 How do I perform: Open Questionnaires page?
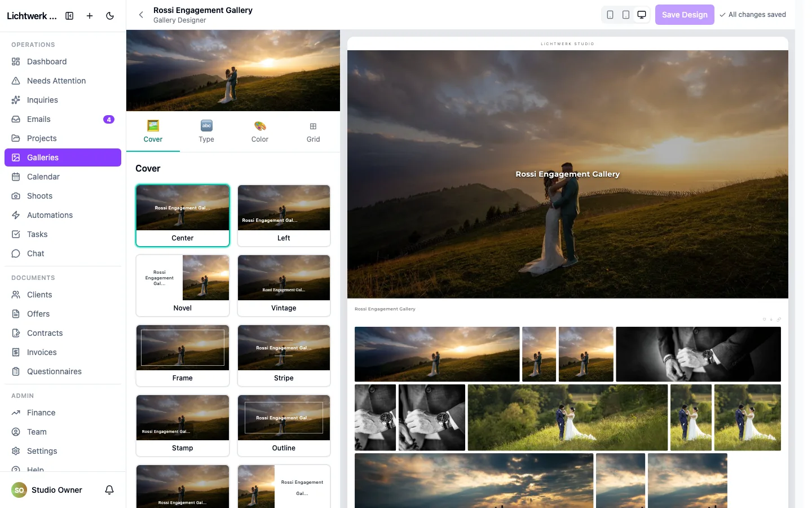click(x=63, y=371)
